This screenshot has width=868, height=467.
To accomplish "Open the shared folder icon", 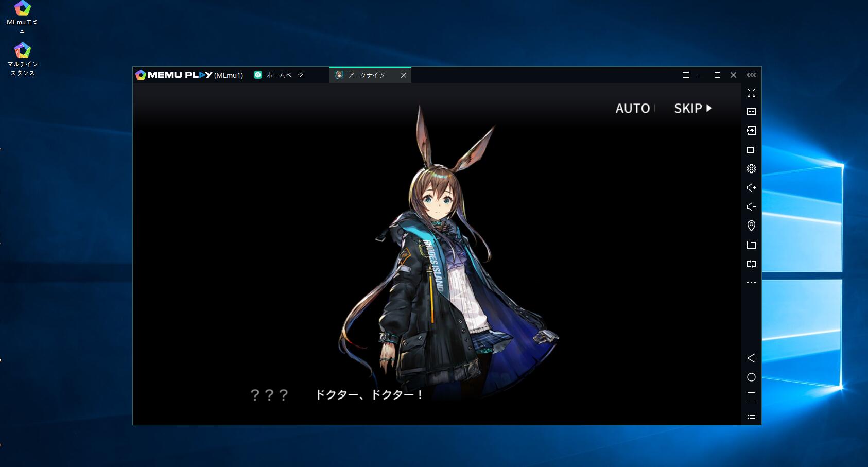I will tap(751, 245).
